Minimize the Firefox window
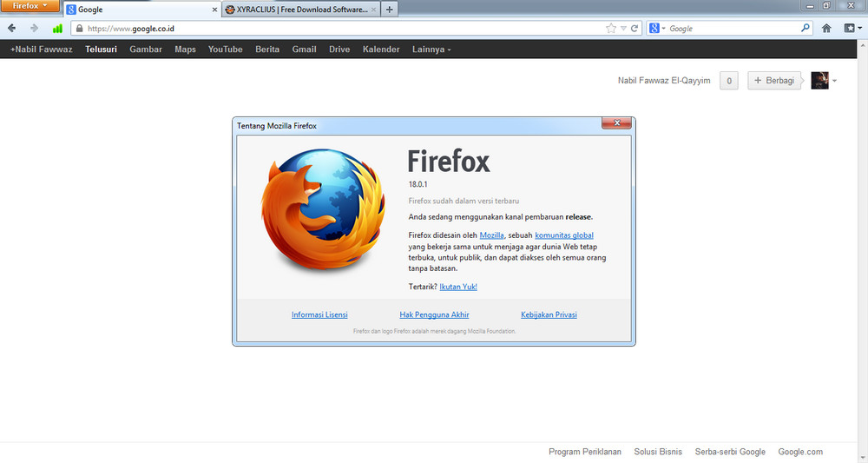The image size is (868, 463). coord(810,5)
